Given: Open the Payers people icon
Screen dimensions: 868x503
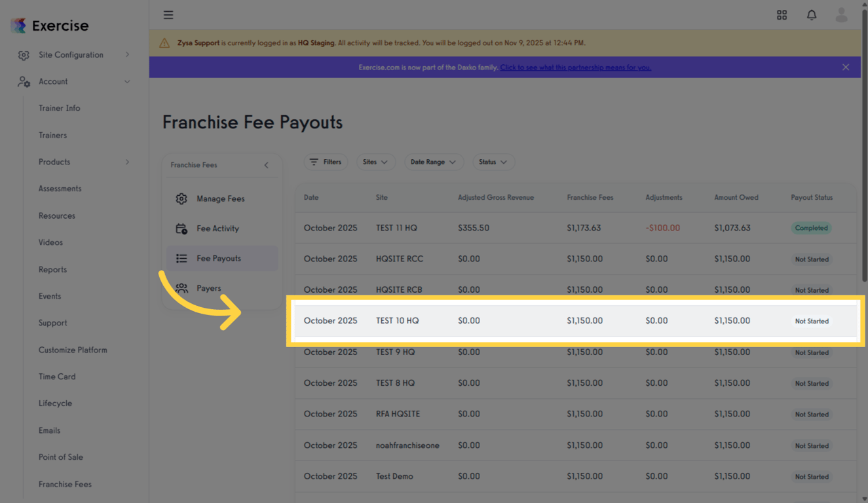Looking at the screenshot, I should pyautogui.click(x=181, y=288).
